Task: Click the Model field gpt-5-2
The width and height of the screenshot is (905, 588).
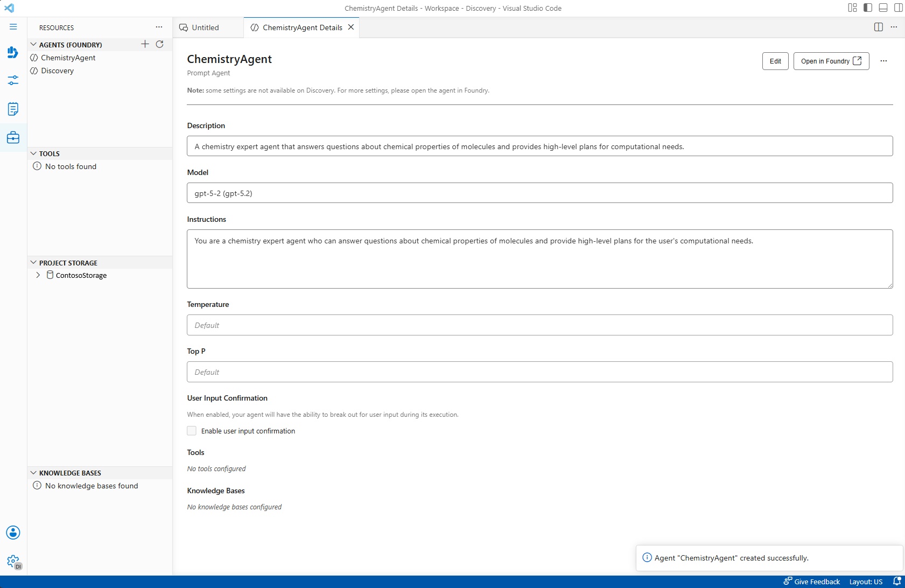Action: [539, 193]
